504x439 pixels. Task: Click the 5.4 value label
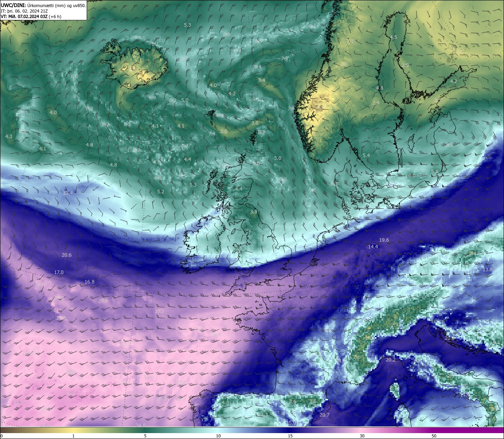366,156
